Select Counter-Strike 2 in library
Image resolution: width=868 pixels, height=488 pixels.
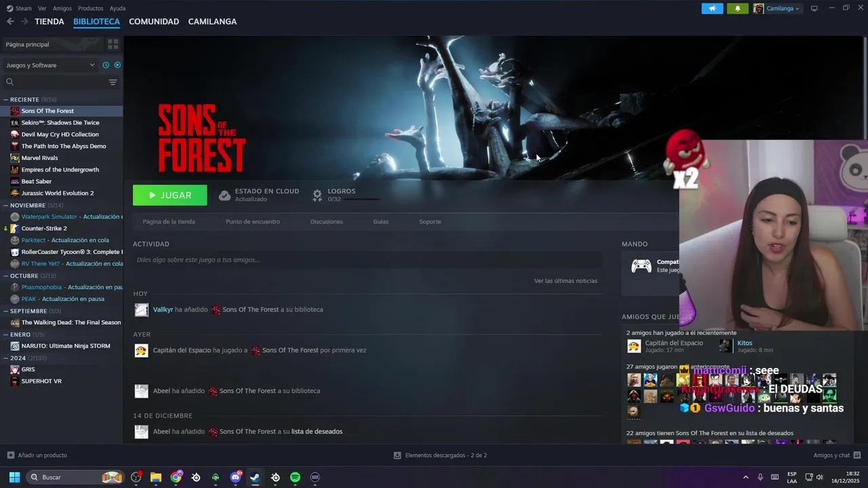[x=44, y=228]
